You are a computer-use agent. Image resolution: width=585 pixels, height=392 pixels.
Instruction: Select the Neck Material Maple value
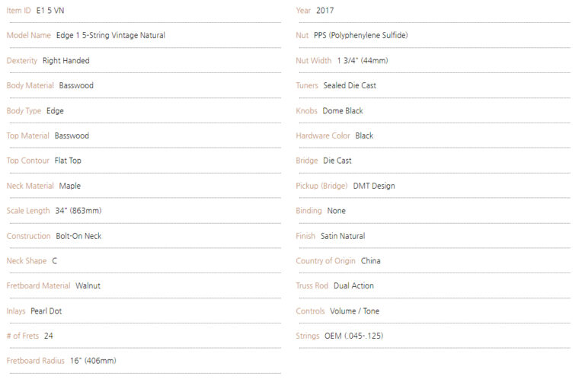click(x=70, y=186)
